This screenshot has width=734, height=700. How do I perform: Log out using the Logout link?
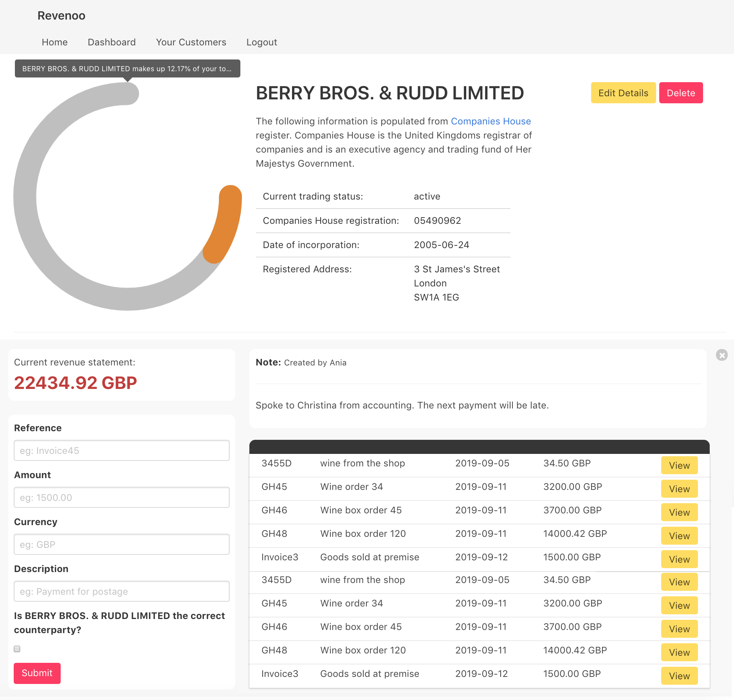[261, 42]
